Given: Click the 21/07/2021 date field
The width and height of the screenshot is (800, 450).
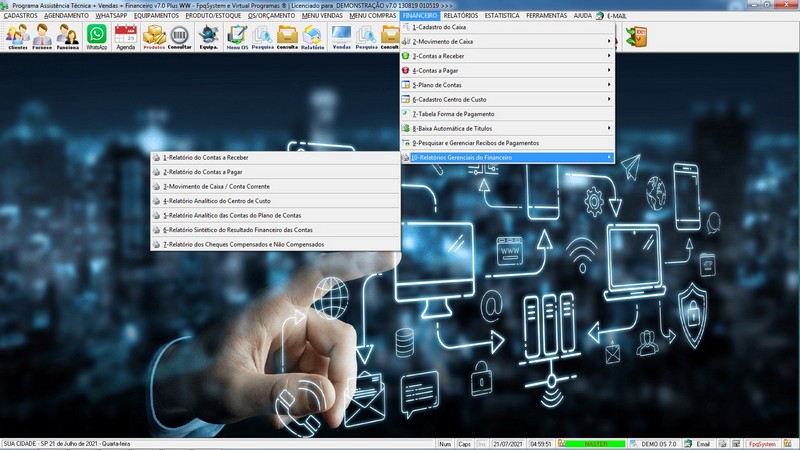Looking at the screenshot, I should pyautogui.click(x=507, y=444).
